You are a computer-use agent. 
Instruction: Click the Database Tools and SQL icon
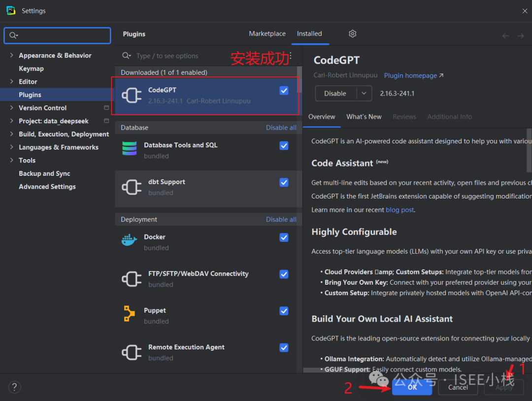pos(129,149)
